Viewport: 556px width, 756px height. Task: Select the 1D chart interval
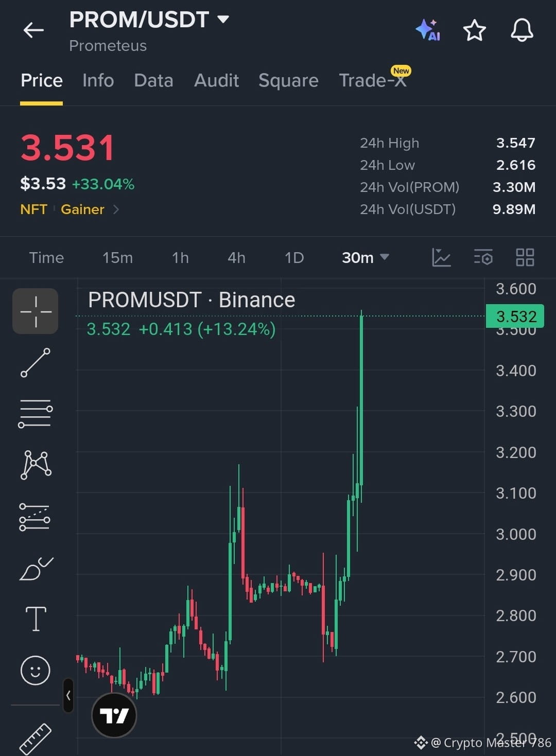[x=294, y=257]
